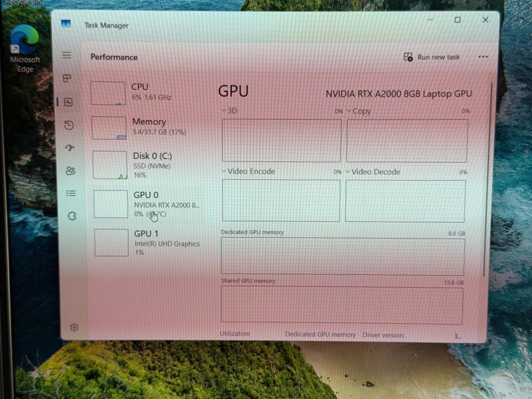Click the Performance page heading
Image resolution: width=532 pixels, height=399 pixels.
(114, 57)
